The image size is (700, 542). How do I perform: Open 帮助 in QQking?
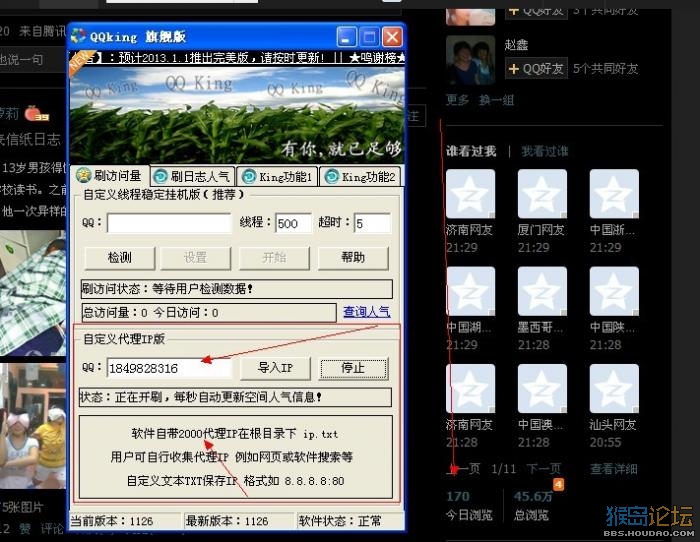[353, 258]
